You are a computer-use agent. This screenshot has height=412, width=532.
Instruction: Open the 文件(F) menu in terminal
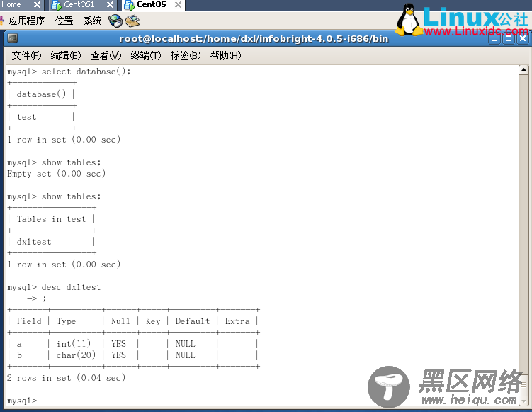click(26, 55)
